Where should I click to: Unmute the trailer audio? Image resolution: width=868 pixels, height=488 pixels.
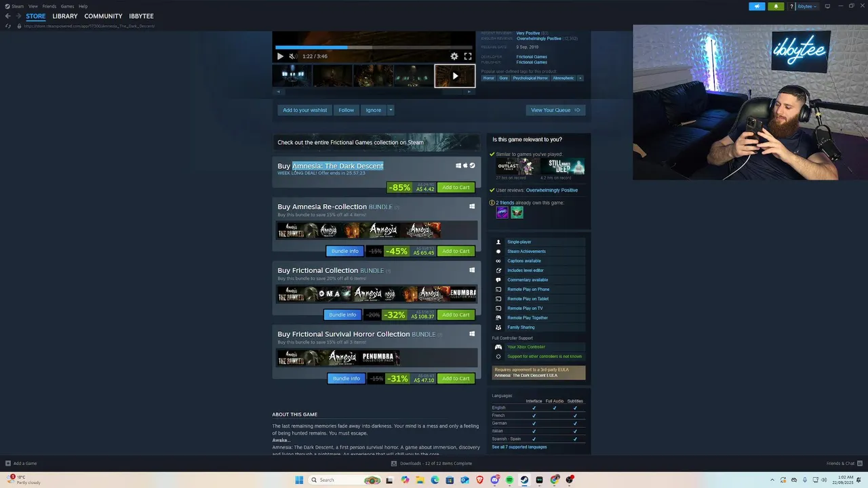click(x=292, y=56)
